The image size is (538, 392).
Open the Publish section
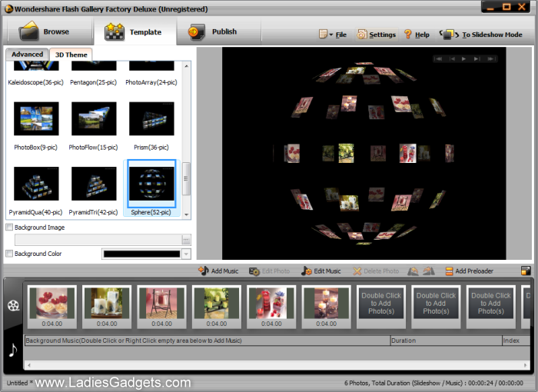pyautogui.click(x=219, y=32)
